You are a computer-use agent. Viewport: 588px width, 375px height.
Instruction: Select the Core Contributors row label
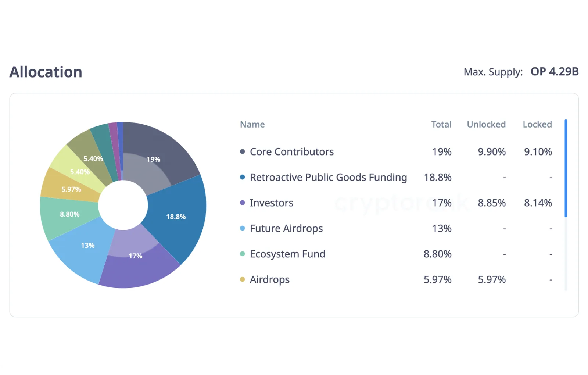click(292, 151)
